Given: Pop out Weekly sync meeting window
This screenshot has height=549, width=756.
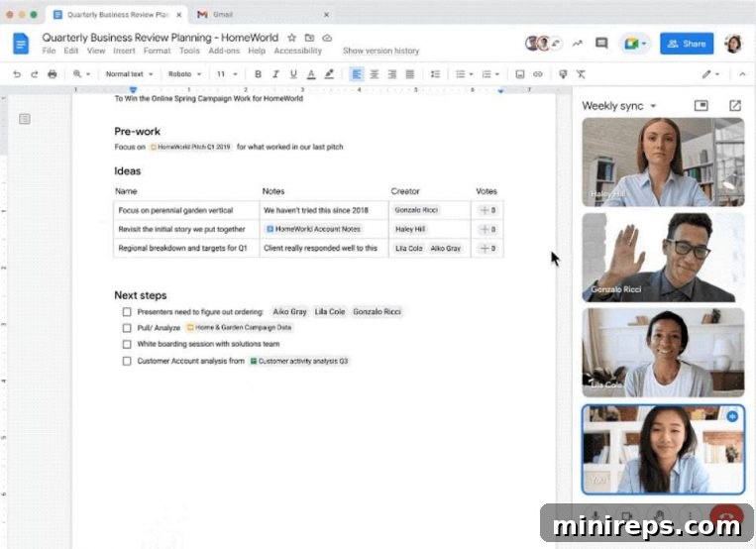Looking at the screenshot, I should point(735,106).
